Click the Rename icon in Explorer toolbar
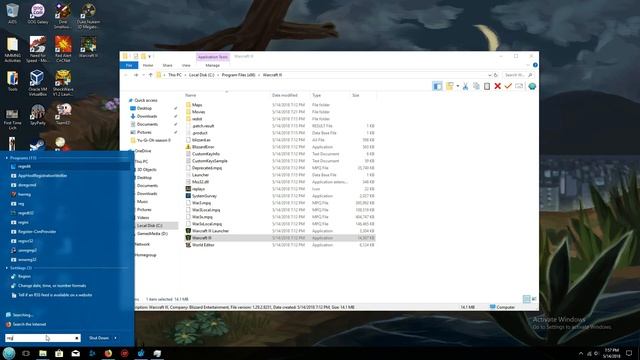Screen dimensions: 640x360 point(519,86)
